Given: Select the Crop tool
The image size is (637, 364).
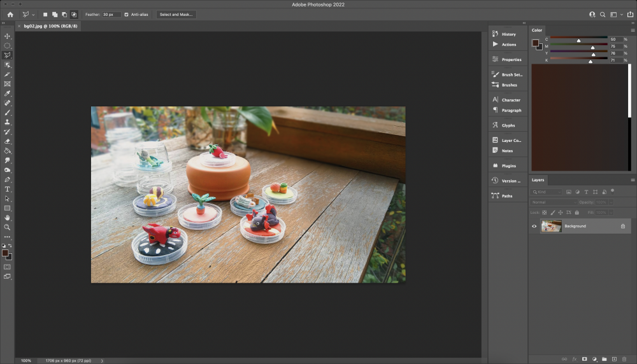Looking at the screenshot, I should pos(7,74).
